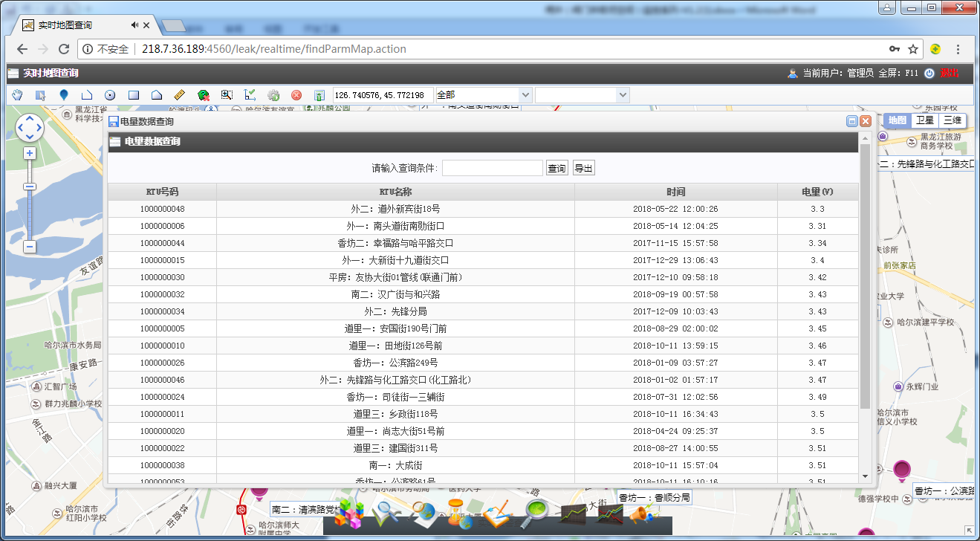
Task: Open the colorful cubes icon in dock
Action: point(349,514)
